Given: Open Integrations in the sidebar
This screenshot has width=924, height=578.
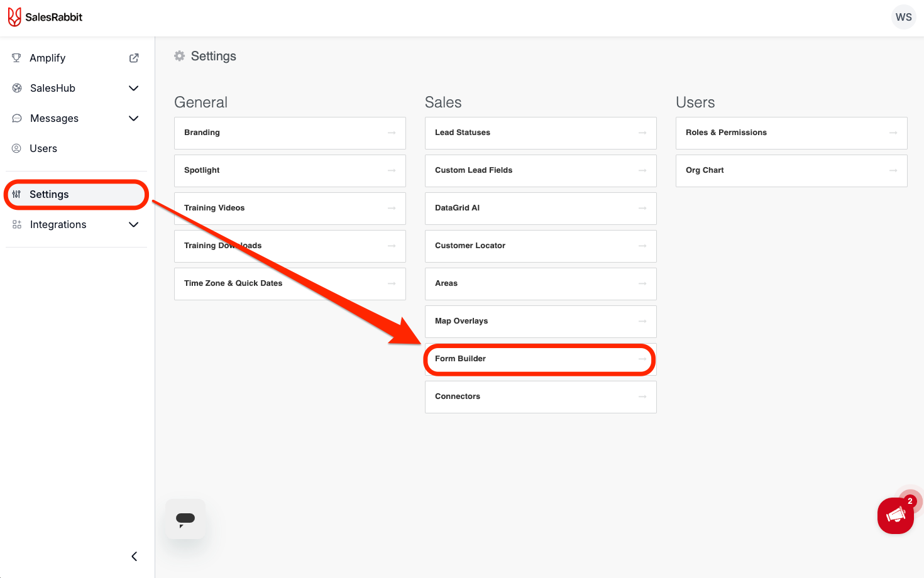Looking at the screenshot, I should point(77,224).
